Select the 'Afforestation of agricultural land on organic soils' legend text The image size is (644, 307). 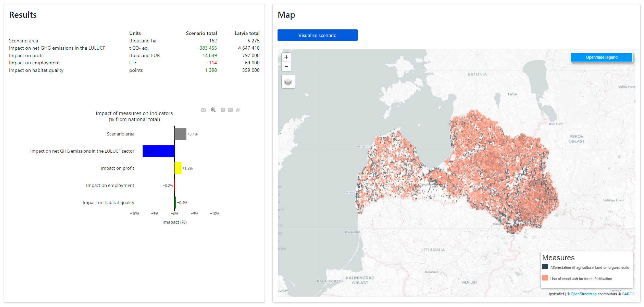589,268
